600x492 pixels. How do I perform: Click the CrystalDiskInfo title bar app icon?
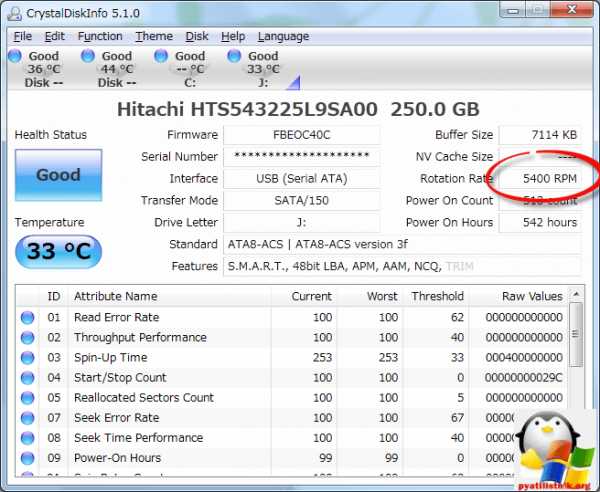coord(15,13)
